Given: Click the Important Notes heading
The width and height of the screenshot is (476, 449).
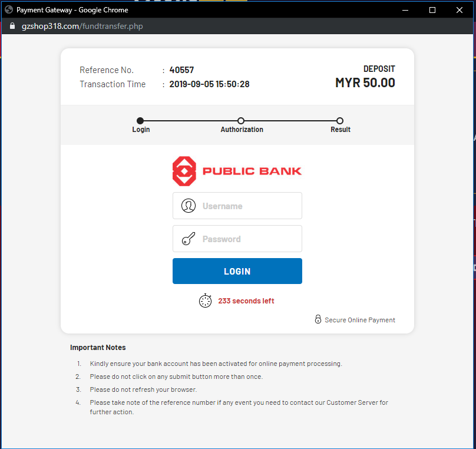Looking at the screenshot, I should 98,347.
